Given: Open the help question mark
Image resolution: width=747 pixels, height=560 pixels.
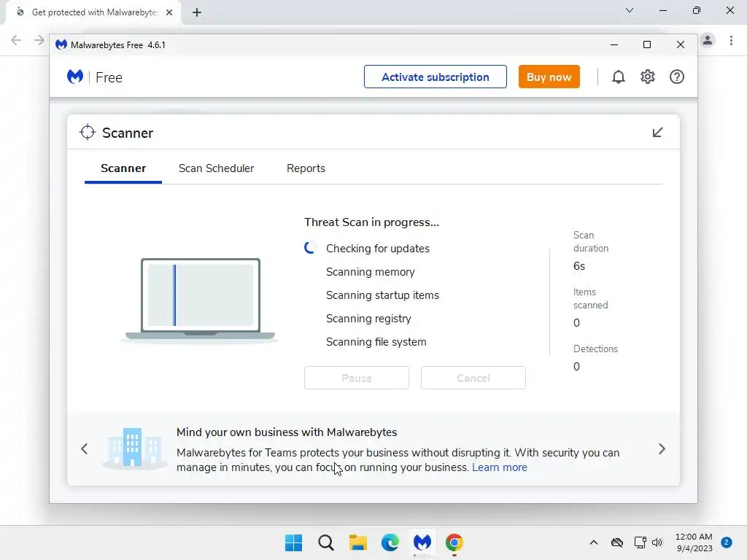Looking at the screenshot, I should (x=676, y=77).
